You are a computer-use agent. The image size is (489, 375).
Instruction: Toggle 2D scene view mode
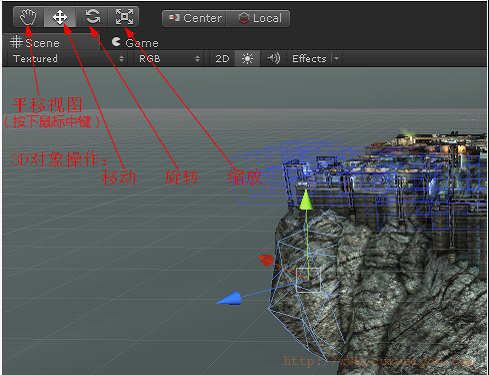click(x=222, y=59)
